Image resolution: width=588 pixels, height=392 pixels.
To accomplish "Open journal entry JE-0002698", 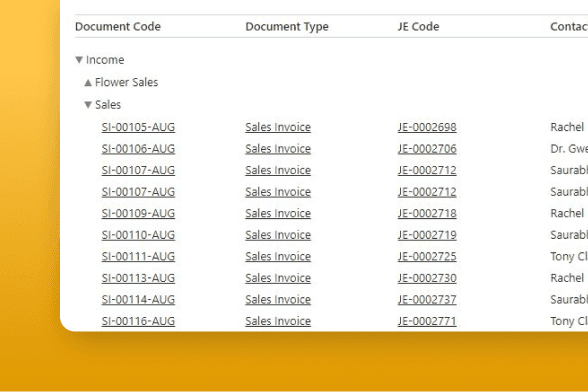I will [x=427, y=127].
